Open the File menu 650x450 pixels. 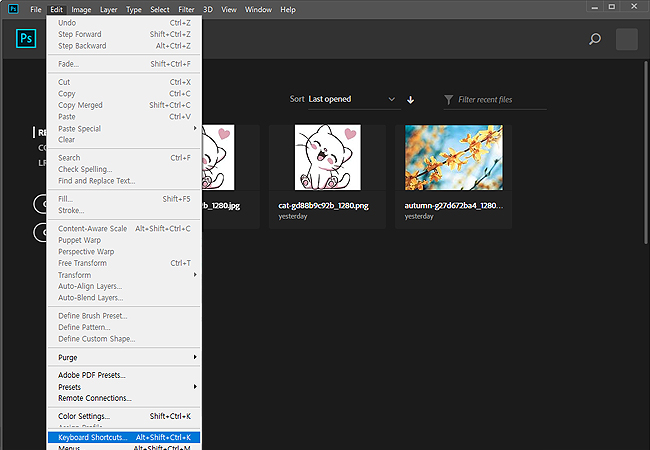36,9
